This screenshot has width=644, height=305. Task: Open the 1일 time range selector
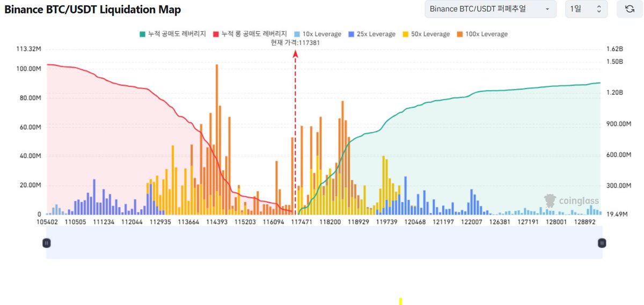click(587, 9)
